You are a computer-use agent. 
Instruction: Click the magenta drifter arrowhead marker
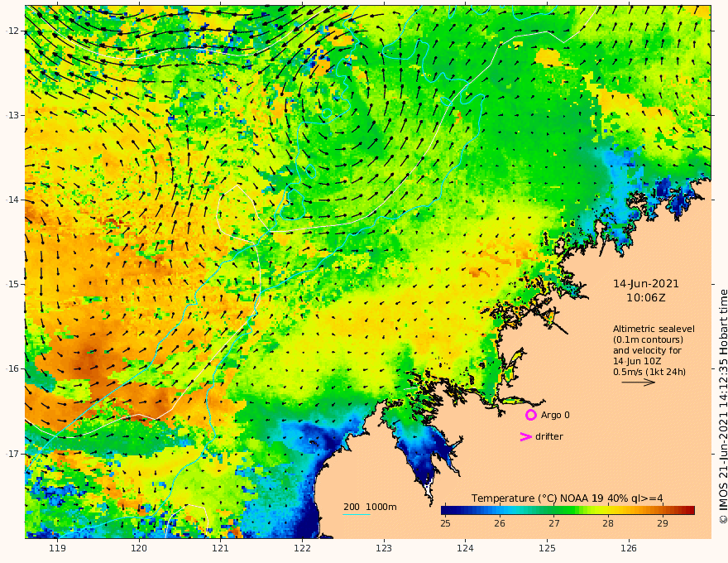(525, 436)
